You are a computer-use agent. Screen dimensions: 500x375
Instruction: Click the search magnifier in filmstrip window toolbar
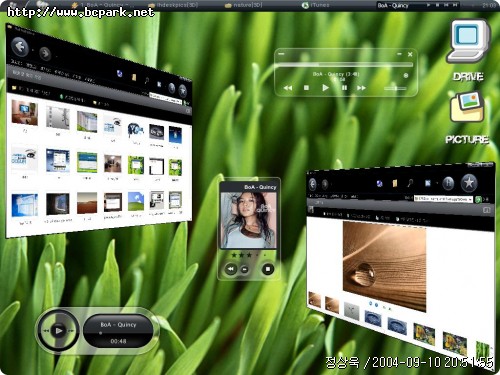coord(410,183)
